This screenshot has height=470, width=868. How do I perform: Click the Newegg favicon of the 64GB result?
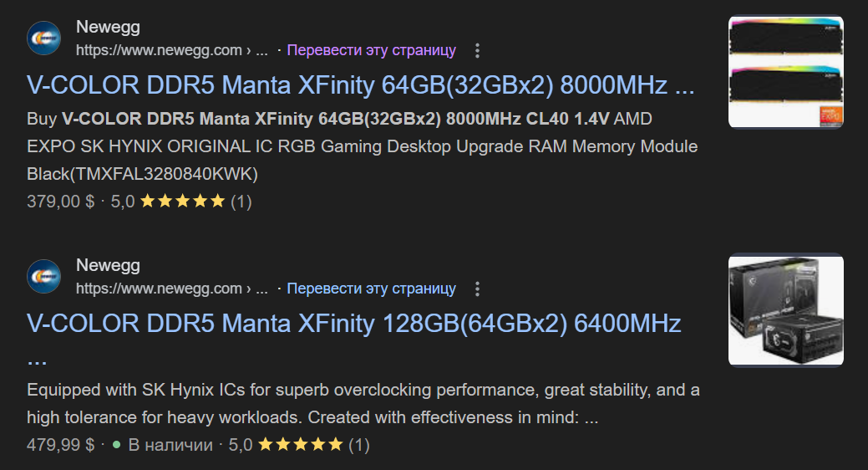(43, 38)
